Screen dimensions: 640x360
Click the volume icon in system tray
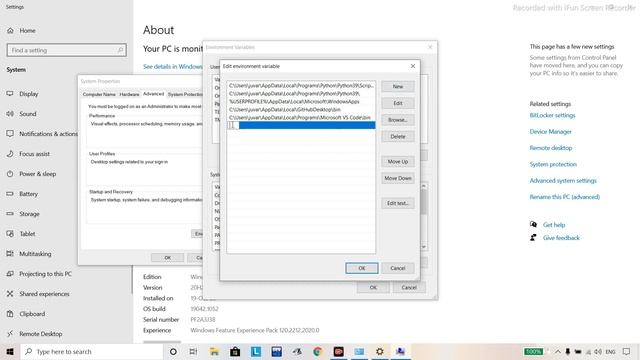pos(598,351)
